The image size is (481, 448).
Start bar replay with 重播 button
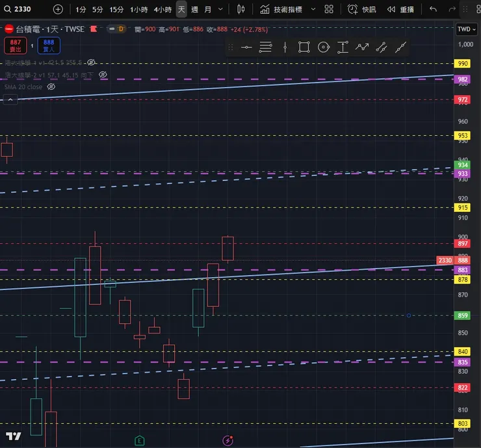[400, 10]
